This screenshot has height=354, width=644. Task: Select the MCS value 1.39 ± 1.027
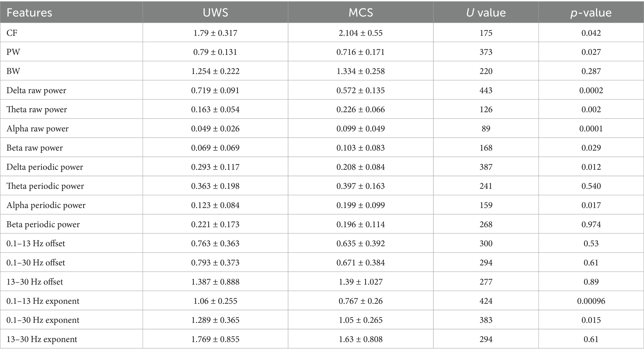point(360,282)
